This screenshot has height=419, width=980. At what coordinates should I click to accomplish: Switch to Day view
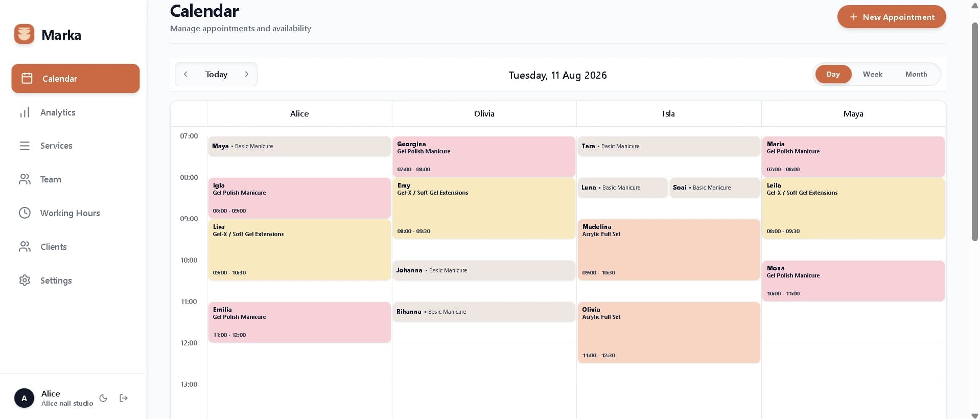[x=833, y=74]
